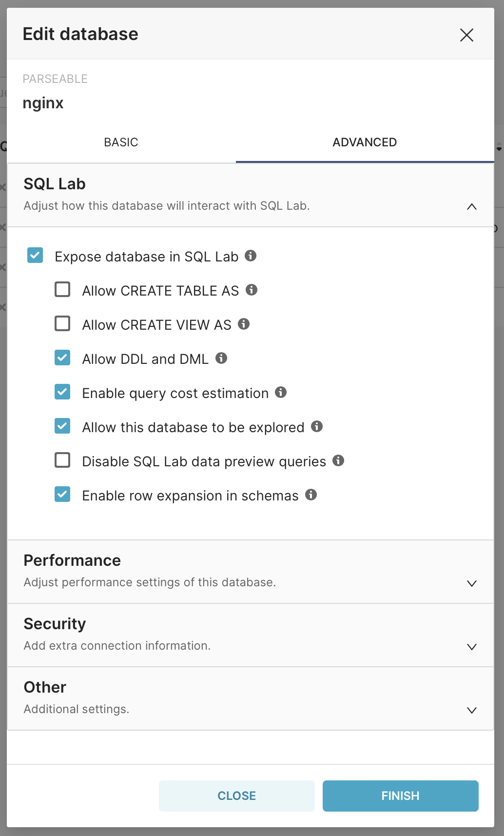Collapse the SQL Lab section
The width and height of the screenshot is (504, 836).
click(x=471, y=206)
